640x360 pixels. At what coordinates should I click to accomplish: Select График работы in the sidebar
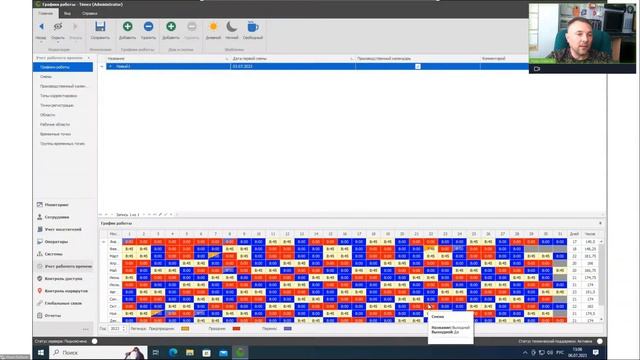(63, 67)
